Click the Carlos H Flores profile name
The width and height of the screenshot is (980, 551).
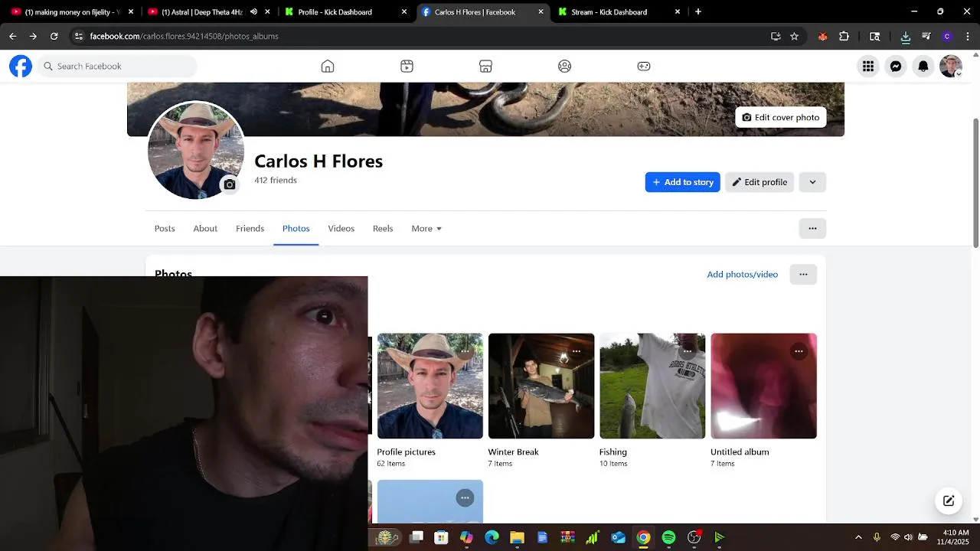click(318, 161)
